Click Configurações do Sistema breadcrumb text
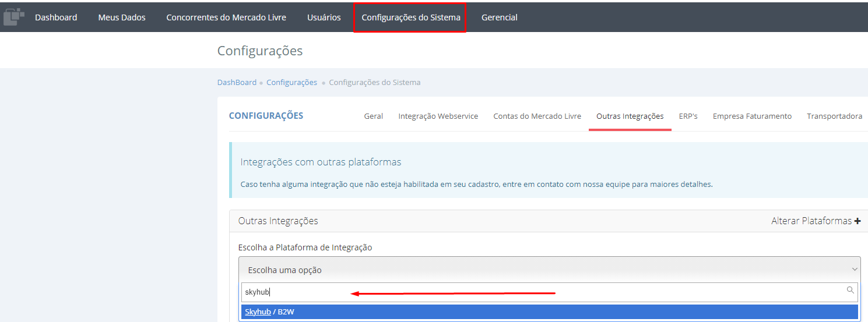This screenshot has width=868, height=322. point(375,83)
